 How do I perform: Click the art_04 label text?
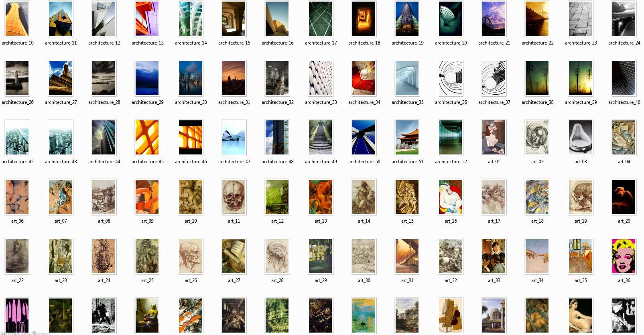point(624,162)
